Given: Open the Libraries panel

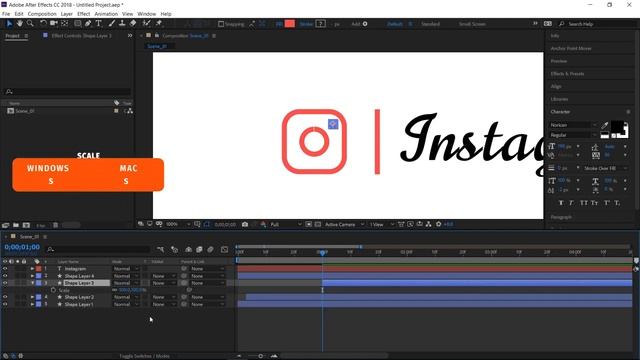Looking at the screenshot, I should click(559, 99).
